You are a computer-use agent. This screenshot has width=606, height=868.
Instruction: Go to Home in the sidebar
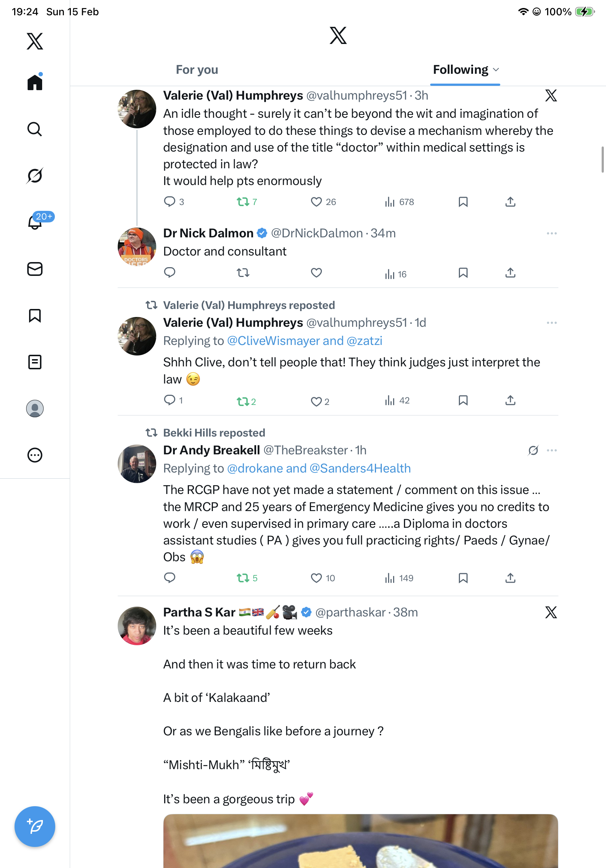[x=35, y=83]
